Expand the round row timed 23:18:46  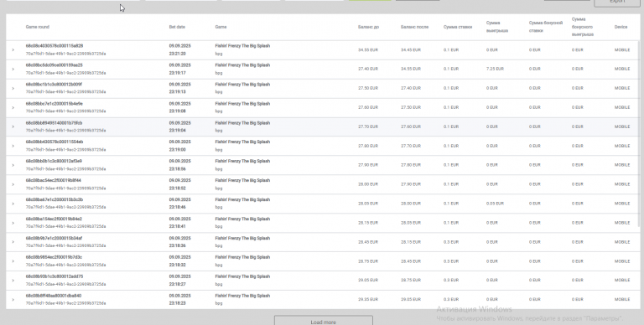[x=13, y=204]
